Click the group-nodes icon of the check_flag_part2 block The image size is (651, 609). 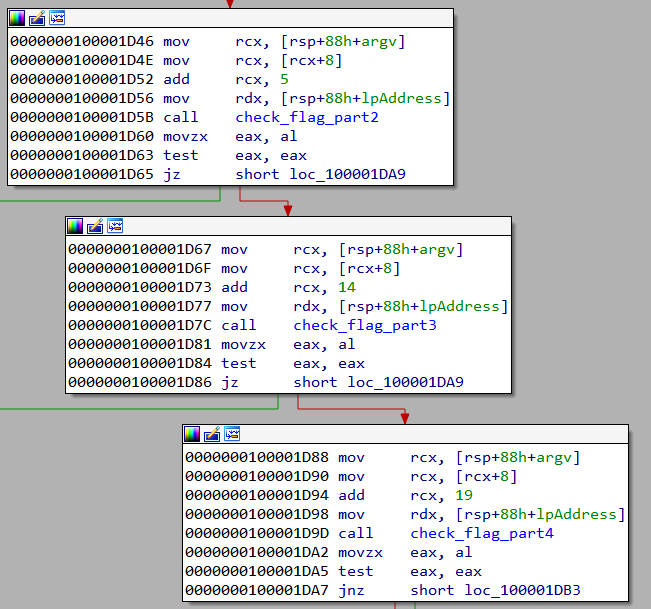click(x=57, y=18)
